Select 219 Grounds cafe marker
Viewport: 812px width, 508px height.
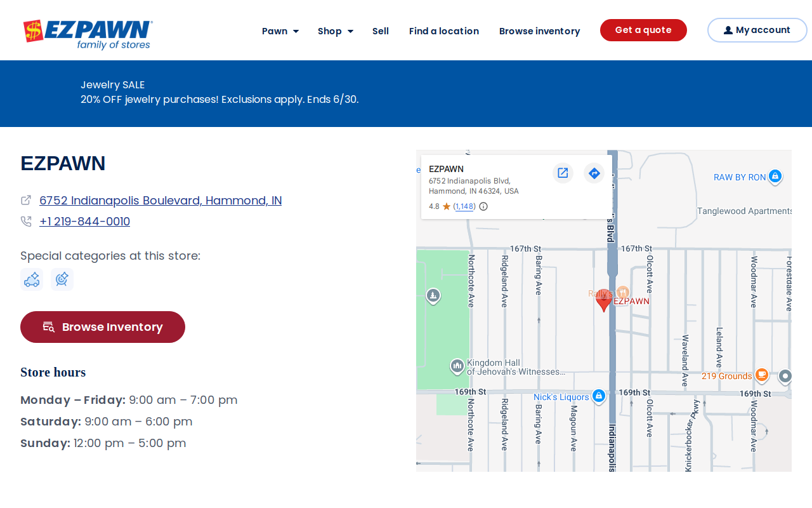coord(762,375)
